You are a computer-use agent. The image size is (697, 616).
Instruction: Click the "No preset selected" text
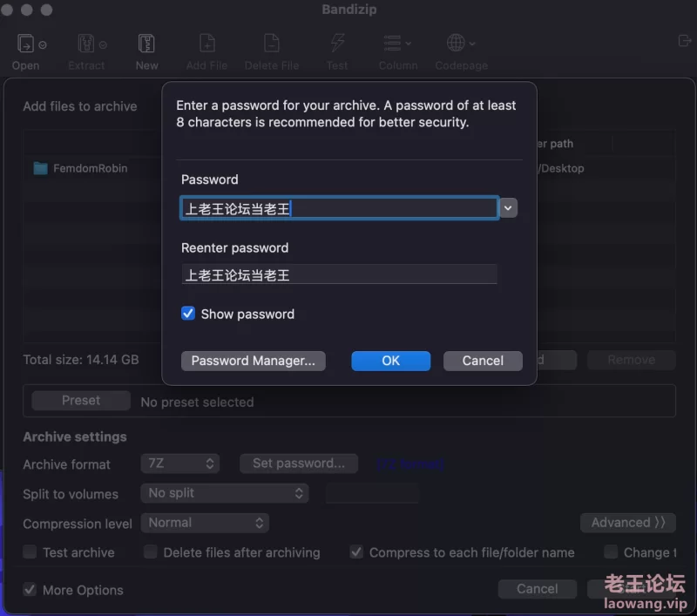click(x=198, y=403)
